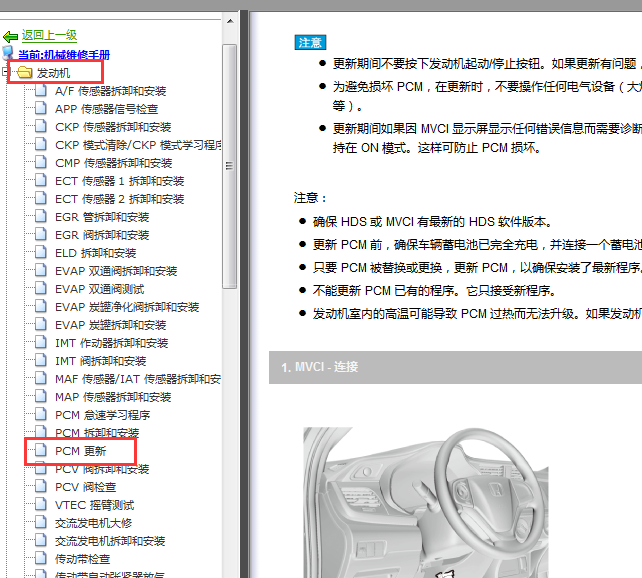The height and width of the screenshot is (578, 642).
Task: Open PCV 阀拆卸和安装 entry
Action: [102, 469]
